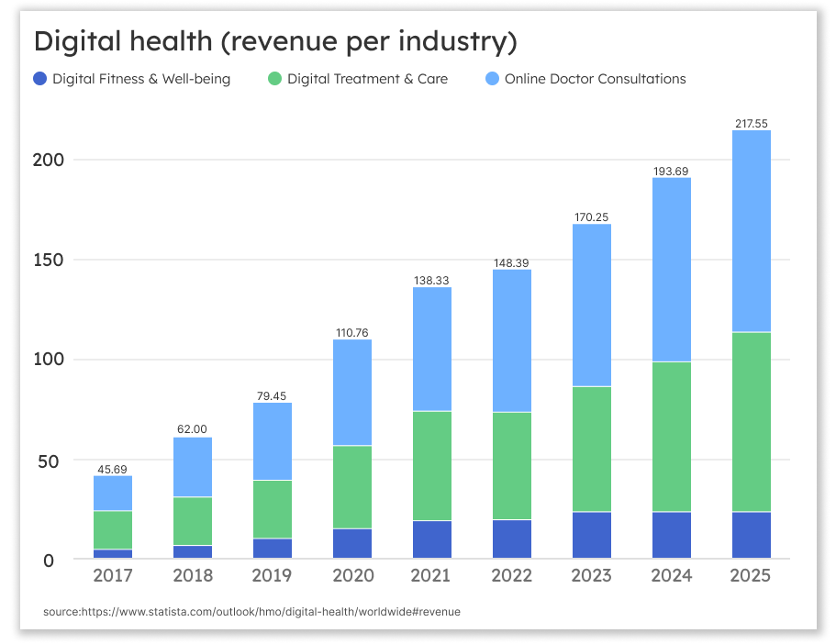Screen dimensions: 836x644
Task: Click the 62.00 total label
Action: pos(192,429)
